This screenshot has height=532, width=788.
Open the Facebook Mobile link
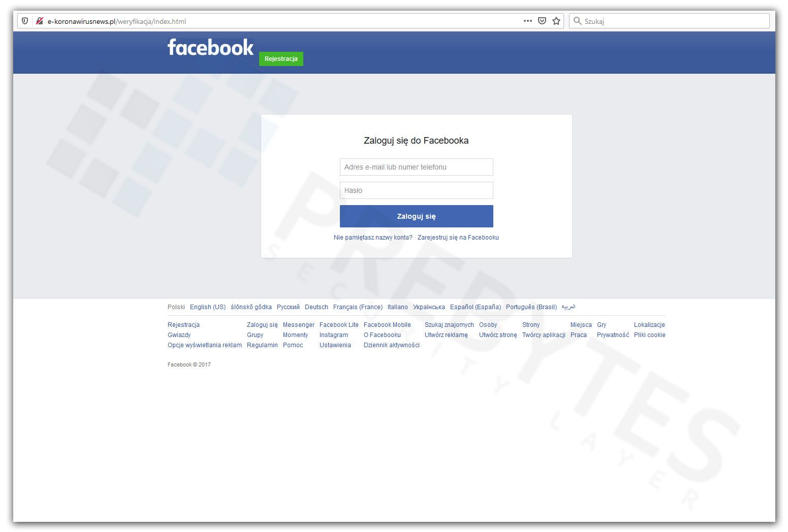387,325
